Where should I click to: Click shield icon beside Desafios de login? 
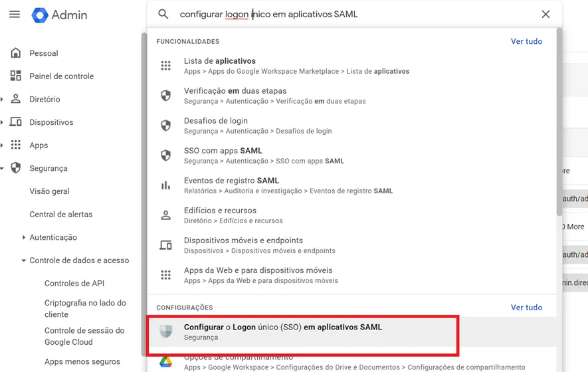[165, 126]
